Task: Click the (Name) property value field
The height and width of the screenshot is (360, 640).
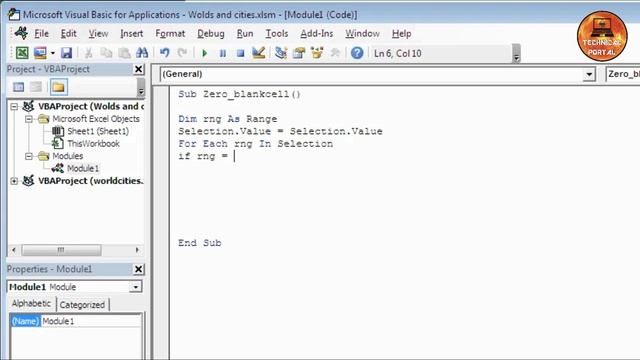Action: pyautogui.click(x=91, y=321)
